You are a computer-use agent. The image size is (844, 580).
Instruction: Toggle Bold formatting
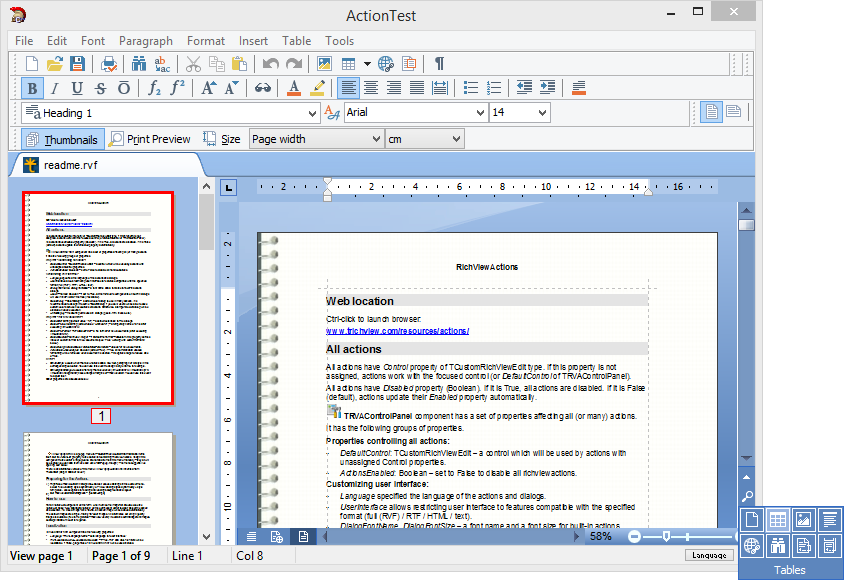(x=32, y=88)
